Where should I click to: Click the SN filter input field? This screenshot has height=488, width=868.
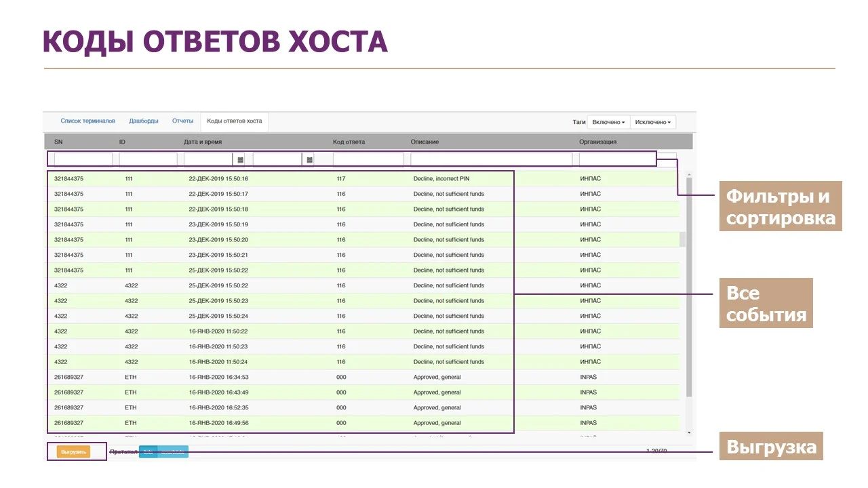coord(83,159)
